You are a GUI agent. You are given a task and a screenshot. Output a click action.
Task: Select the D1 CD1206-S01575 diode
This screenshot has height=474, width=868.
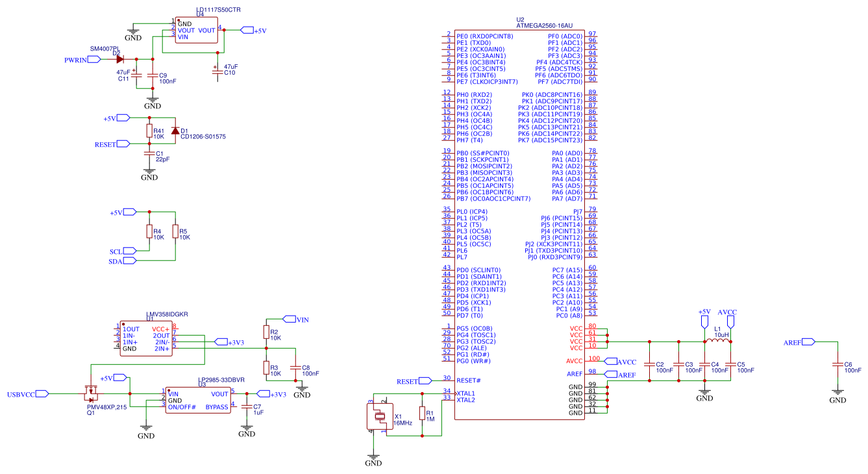click(175, 131)
